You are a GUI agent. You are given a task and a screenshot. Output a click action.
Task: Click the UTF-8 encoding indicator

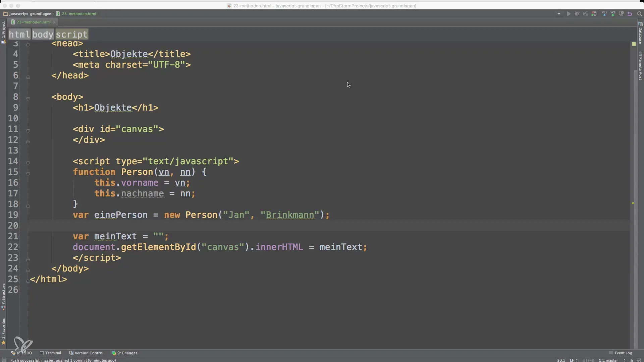[x=588, y=360]
